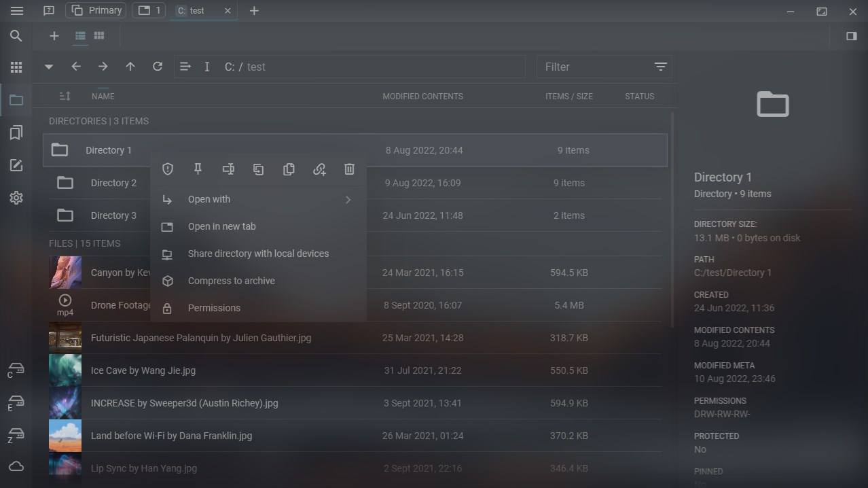Screen dimensions: 868x488
Task: Click the new item plus button in toolbar
Action: coord(54,36)
